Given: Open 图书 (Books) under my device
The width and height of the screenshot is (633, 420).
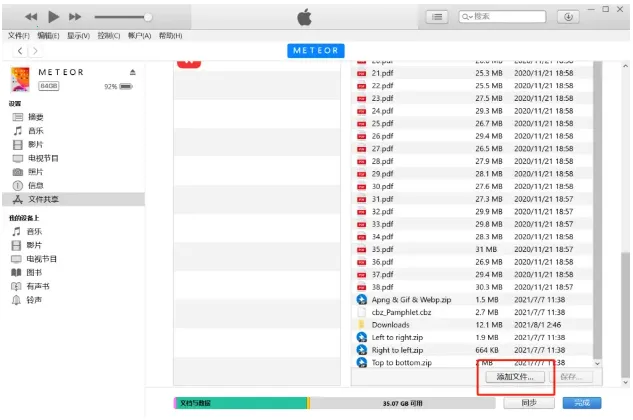Looking at the screenshot, I should pyautogui.click(x=33, y=272).
